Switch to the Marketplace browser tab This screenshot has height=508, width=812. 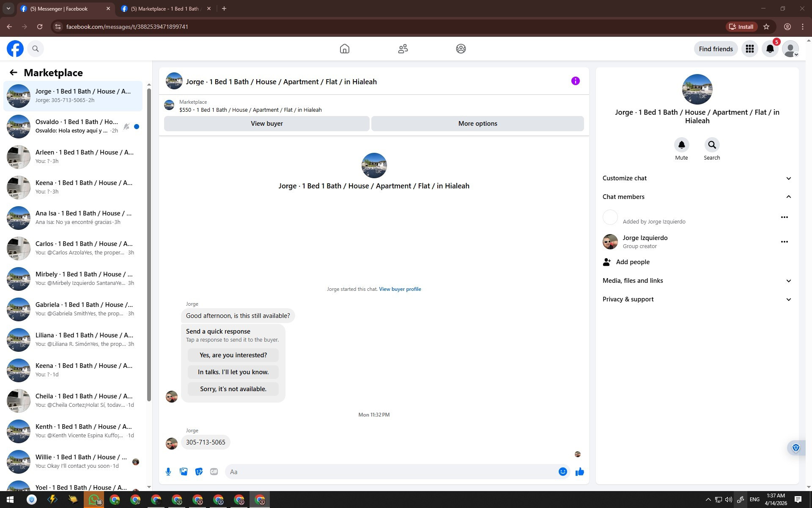(x=165, y=8)
